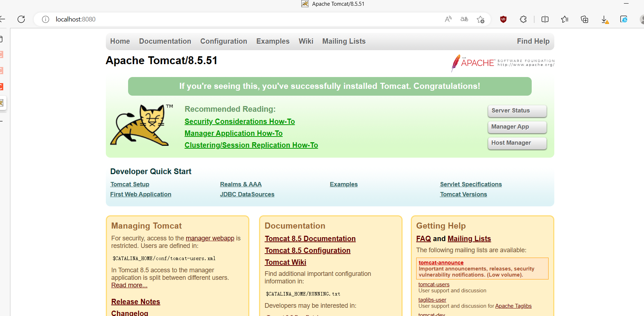The height and width of the screenshot is (316, 644).
Task: Click the browser reload button
Action: click(x=21, y=19)
